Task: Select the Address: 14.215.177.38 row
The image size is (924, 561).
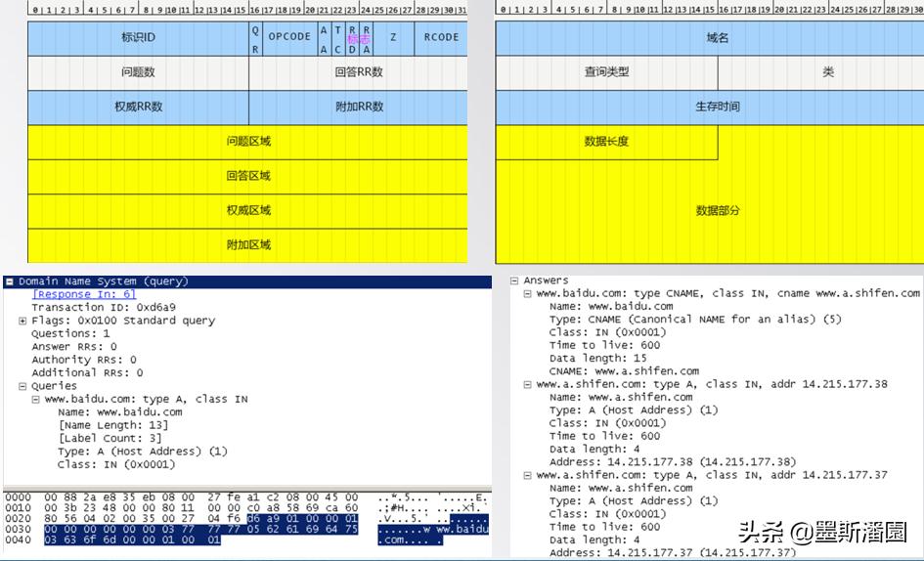Action: [x=673, y=462]
